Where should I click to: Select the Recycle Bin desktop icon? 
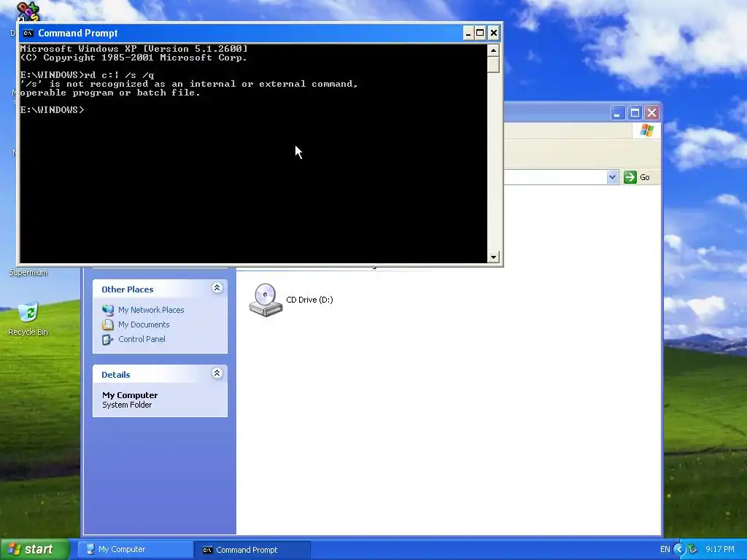coord(28,312)
